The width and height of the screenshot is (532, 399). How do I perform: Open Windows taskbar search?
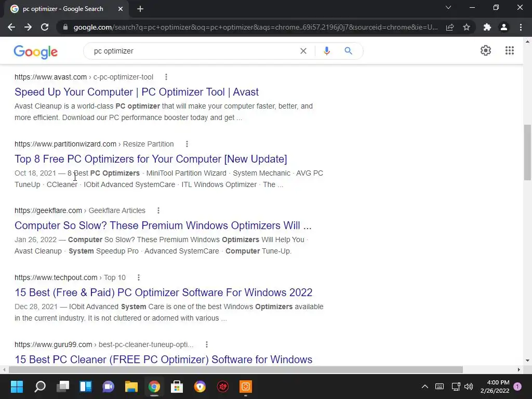tap(40, 387)
